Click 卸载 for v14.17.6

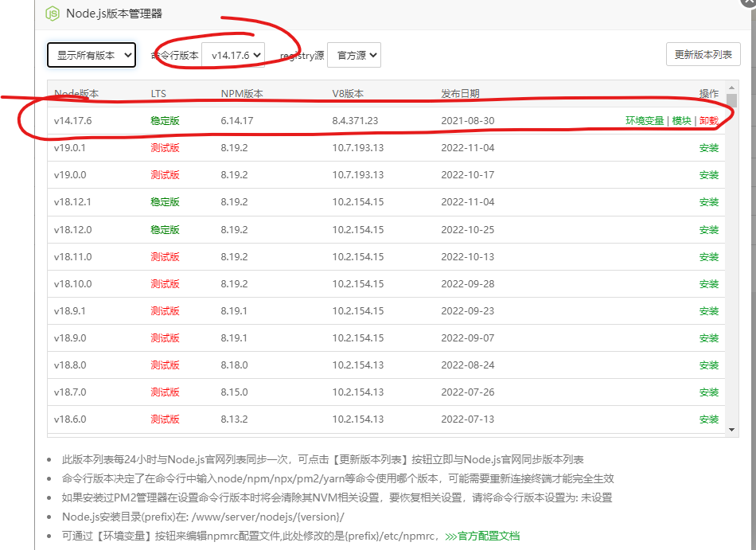[709, 120]
